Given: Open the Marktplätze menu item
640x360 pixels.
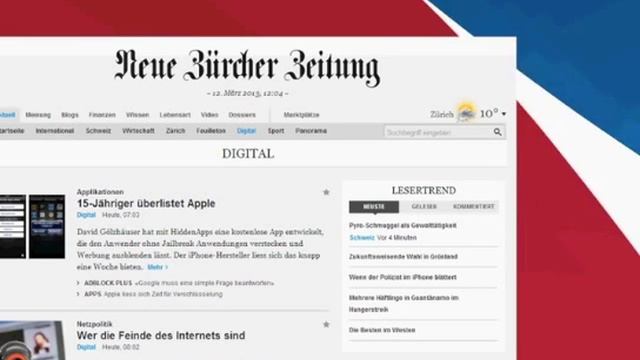Looking at the screenshot, I should tap(301, 115).
